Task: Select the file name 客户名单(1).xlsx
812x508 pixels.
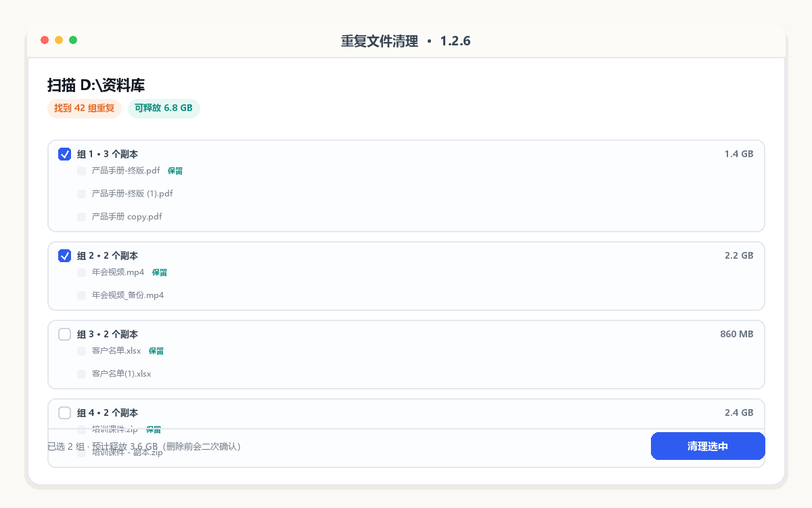Action: pos(122,374)
